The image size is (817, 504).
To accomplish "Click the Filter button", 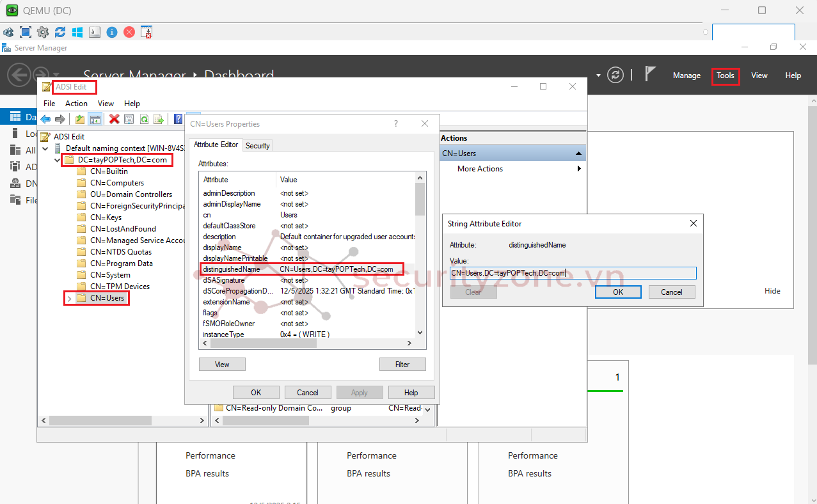I will click(x=402, y=365).
